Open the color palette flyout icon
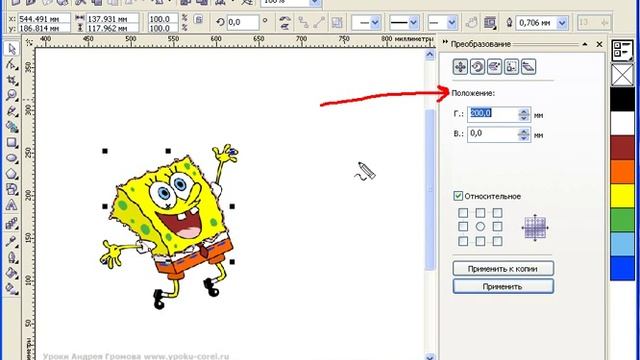Viewport: 640px width, 360px height. 622,51
